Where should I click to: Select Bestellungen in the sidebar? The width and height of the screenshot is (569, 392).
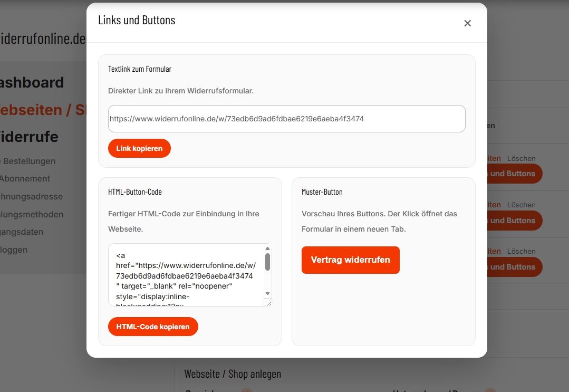pos(29,161)
